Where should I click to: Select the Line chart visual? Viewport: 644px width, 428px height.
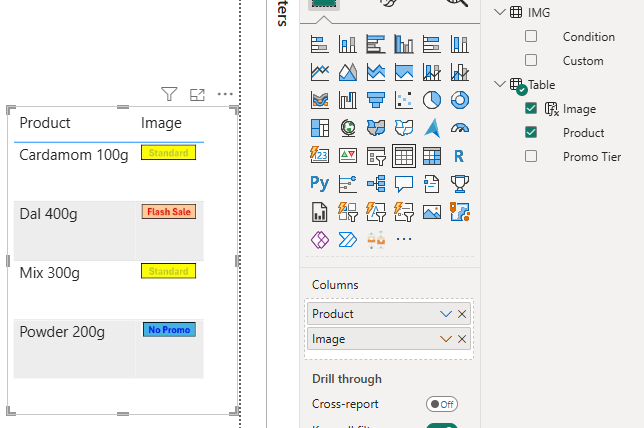pyautogui.click(x=320, y=72)
